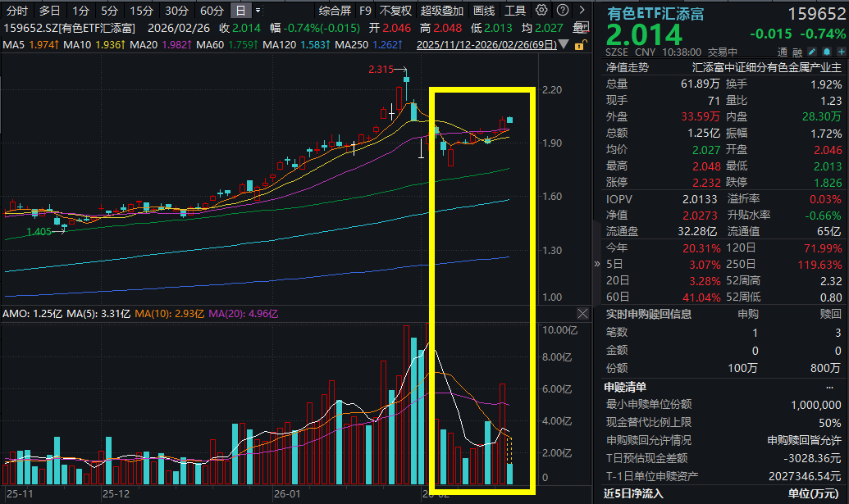This screenshot has height=504, width=849.
Task: Toggle the lock icon next to the date range
Action: [580, 47]
